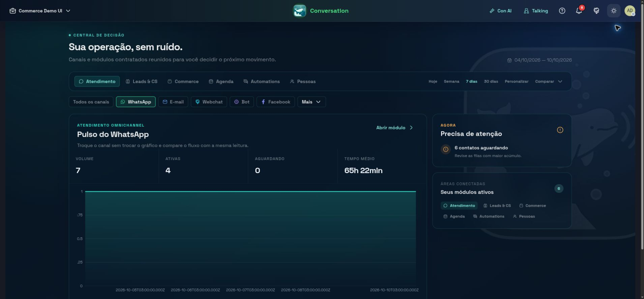Click the date range 04/10/2026 — 10/10/2026
The height and width of the screenshot is (299, 644).
click(x=539, y=60)
